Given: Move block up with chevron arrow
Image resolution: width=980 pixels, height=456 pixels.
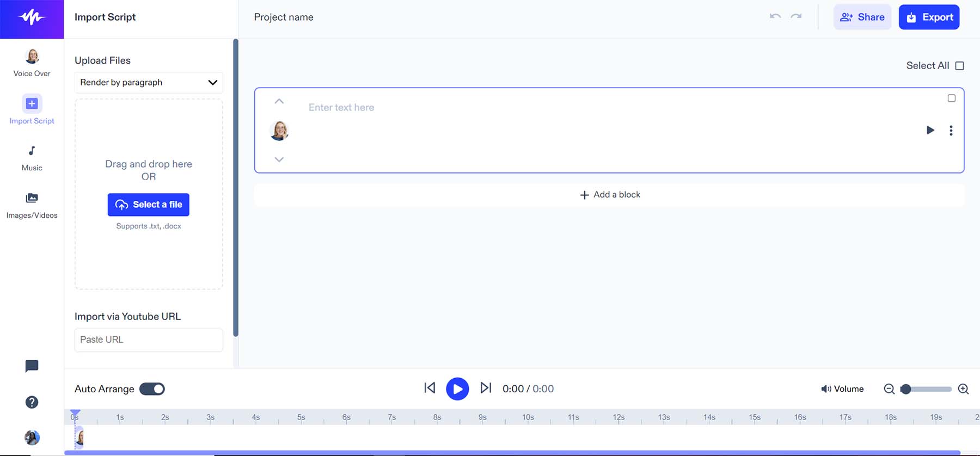Looking at the screenshot, I should (x=279, y=101).
